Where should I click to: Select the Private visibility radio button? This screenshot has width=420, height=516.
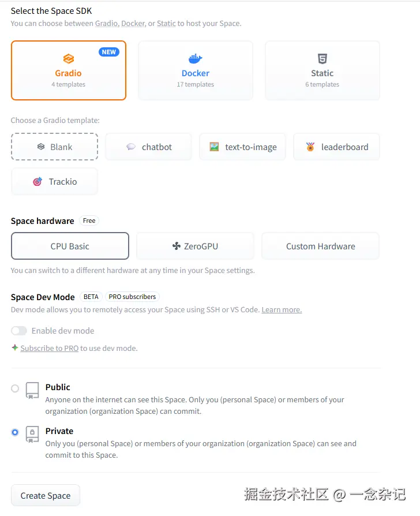click(15, 432)
